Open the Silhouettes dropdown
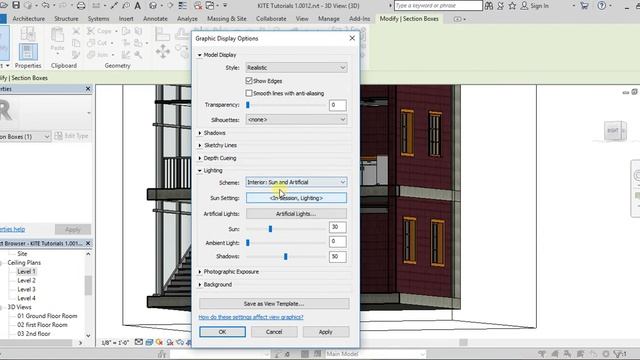This screenshot has width=640, height=360. pyautogui.click(x=296, y=120)
